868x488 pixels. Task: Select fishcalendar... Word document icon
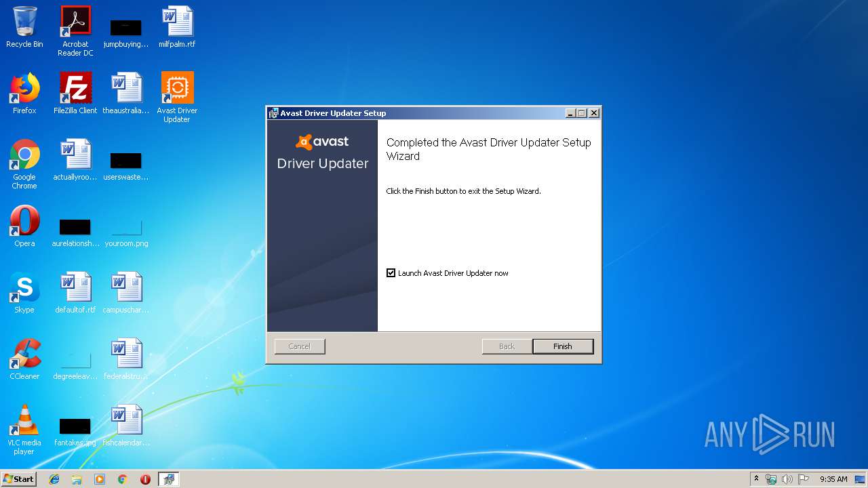126,426
